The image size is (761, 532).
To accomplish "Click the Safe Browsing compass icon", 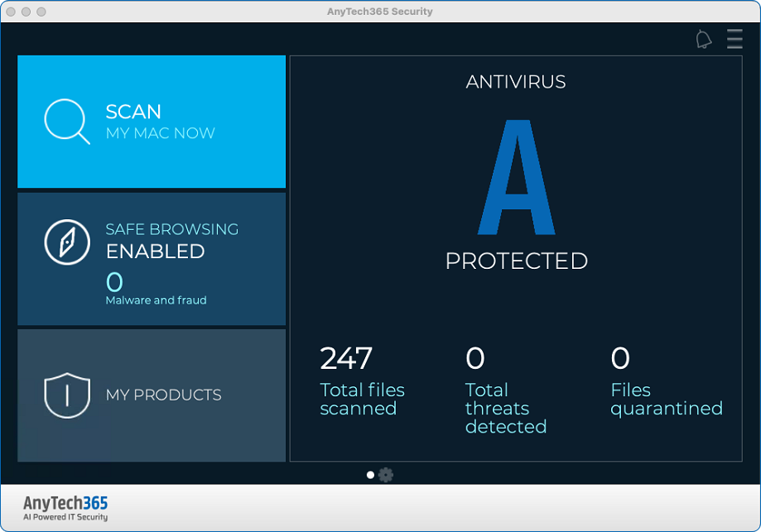I will (x=67, y=242).
